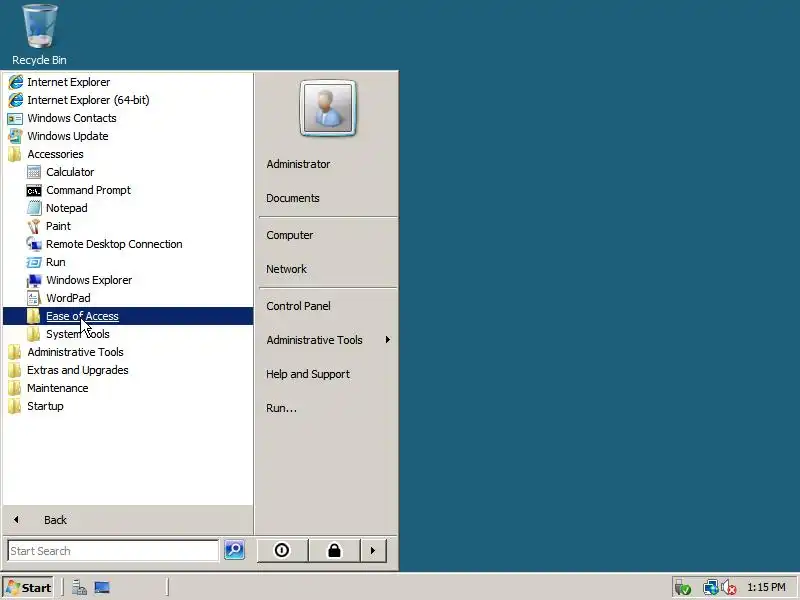The width and height of the screenshot is (800, 600).
Task: Open Windows Update
Action: coord(128,136)
